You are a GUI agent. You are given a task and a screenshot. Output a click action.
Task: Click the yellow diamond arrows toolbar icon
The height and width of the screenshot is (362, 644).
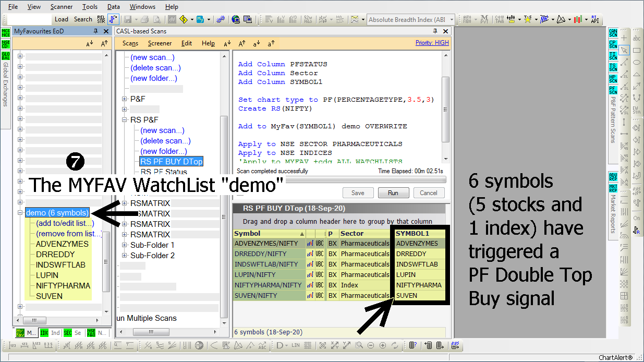click(x=184, y=19)
